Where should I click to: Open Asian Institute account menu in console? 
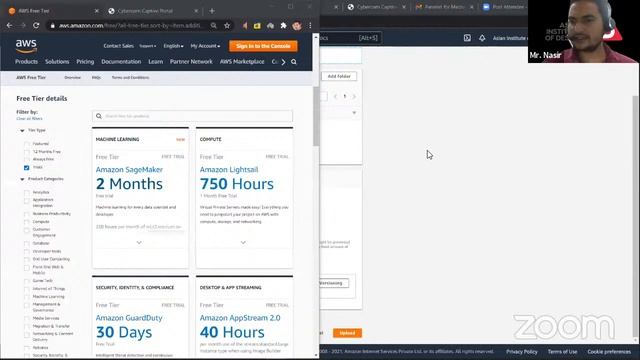point(510,38)
